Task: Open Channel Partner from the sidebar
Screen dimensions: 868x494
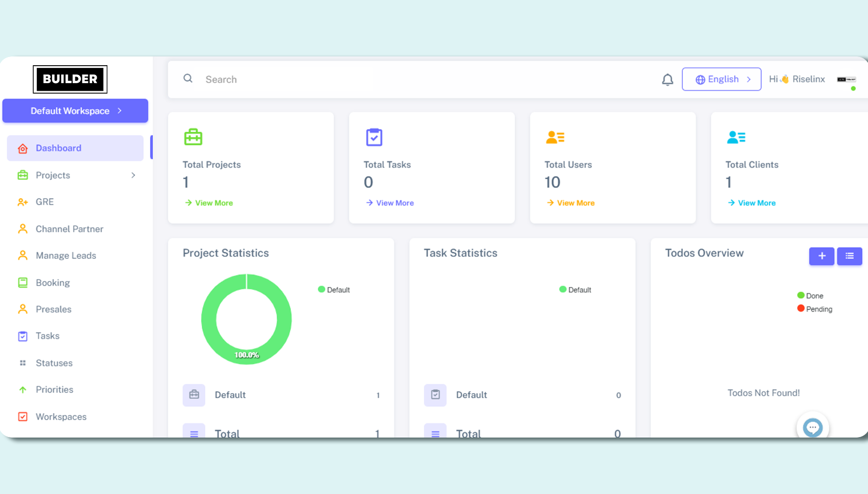Action: [x=69, y=229]
